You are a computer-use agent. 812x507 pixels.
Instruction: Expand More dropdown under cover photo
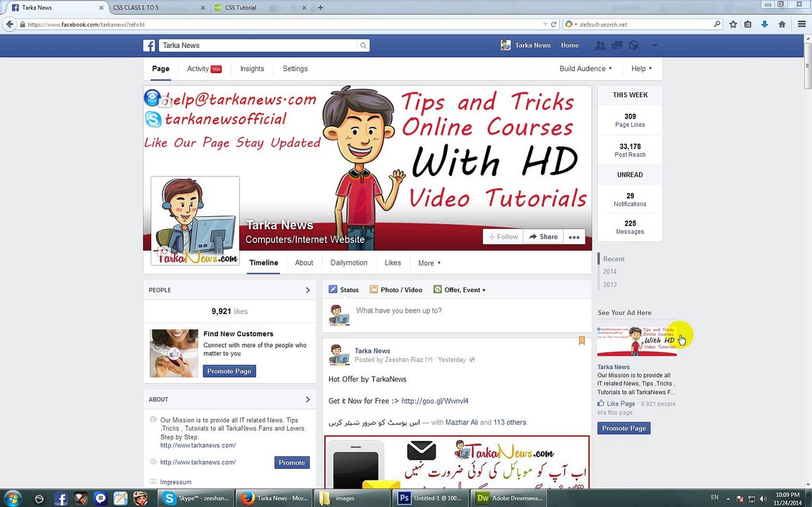tap(429, 263)
